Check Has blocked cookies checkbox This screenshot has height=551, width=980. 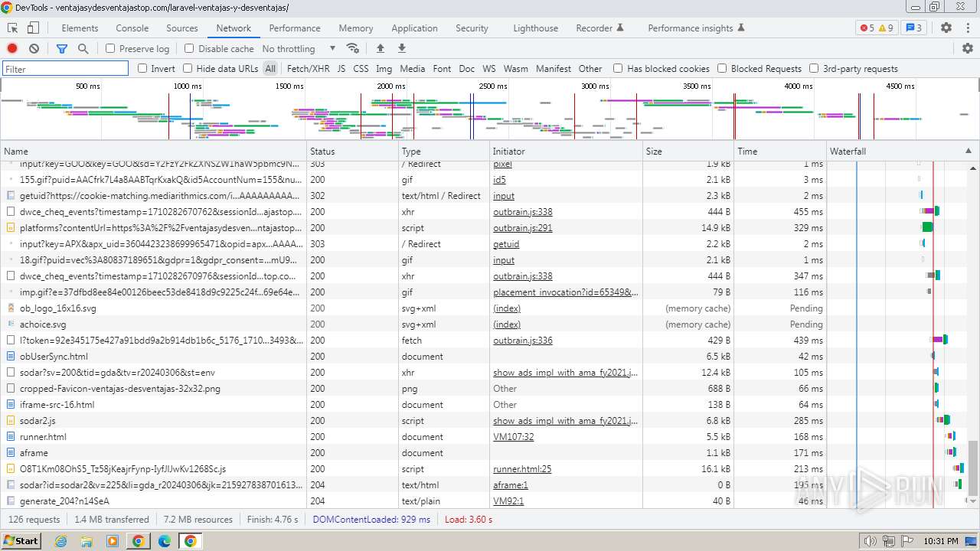point(618,68)
